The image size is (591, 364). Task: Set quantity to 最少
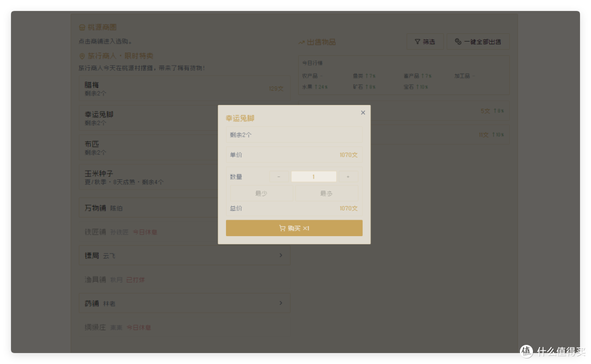coord(261,193)
